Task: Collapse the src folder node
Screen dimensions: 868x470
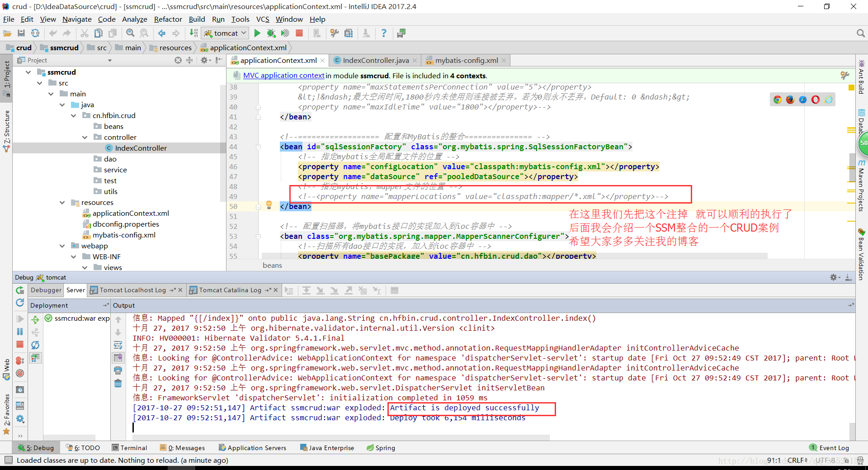Action: click(40, 83)
